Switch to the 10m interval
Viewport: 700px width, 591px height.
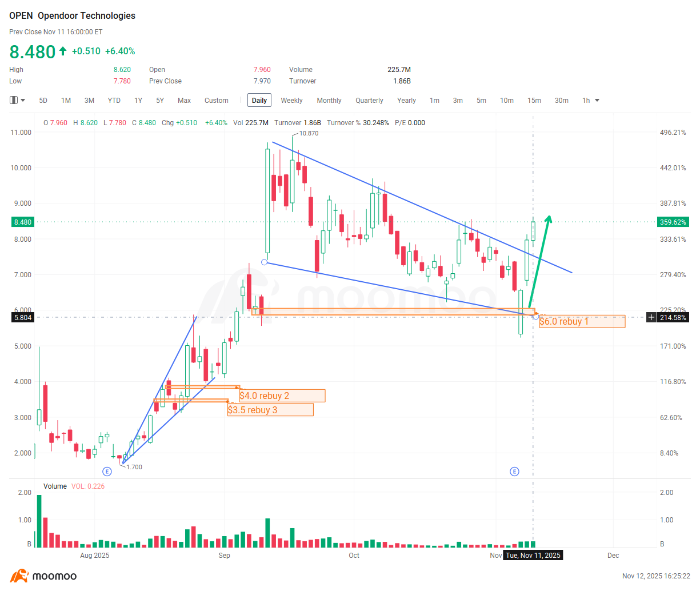[507, 101]
